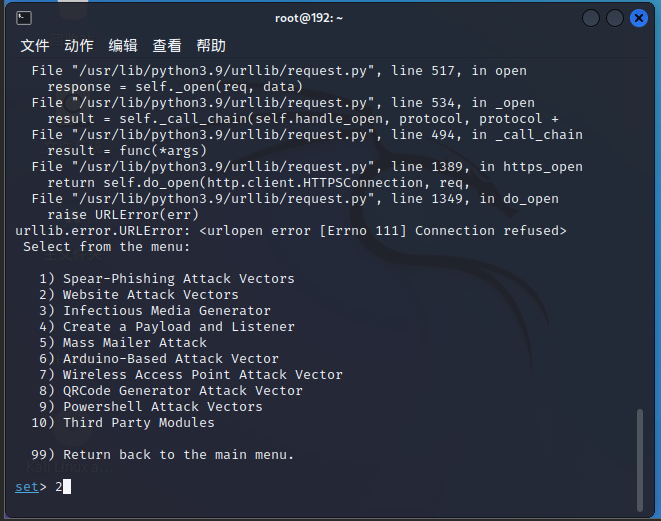Minimize the terminal window

(x=592, y=18)
